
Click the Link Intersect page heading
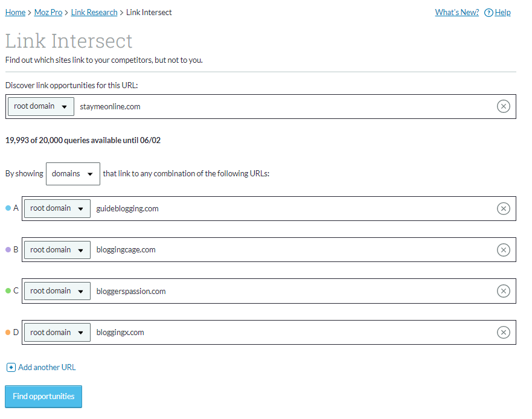[69, 41]
